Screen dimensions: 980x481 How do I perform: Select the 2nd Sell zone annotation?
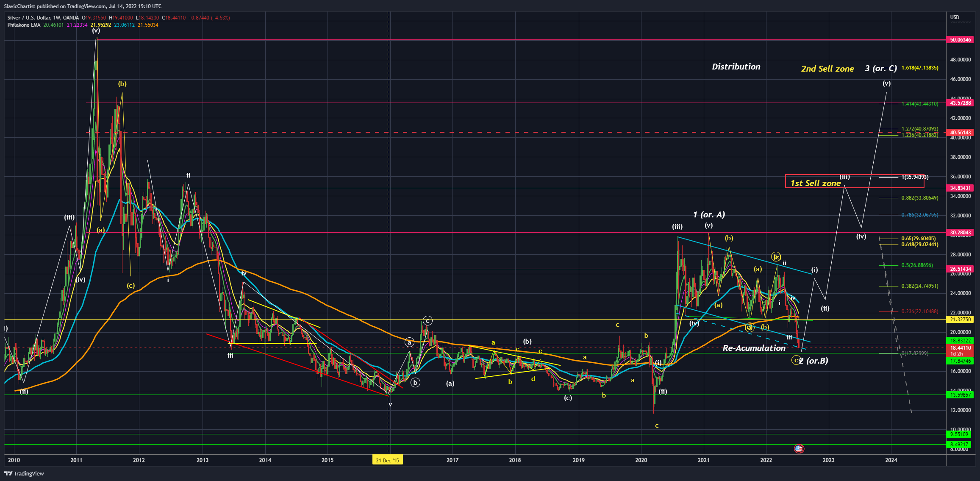coord(827,69)
